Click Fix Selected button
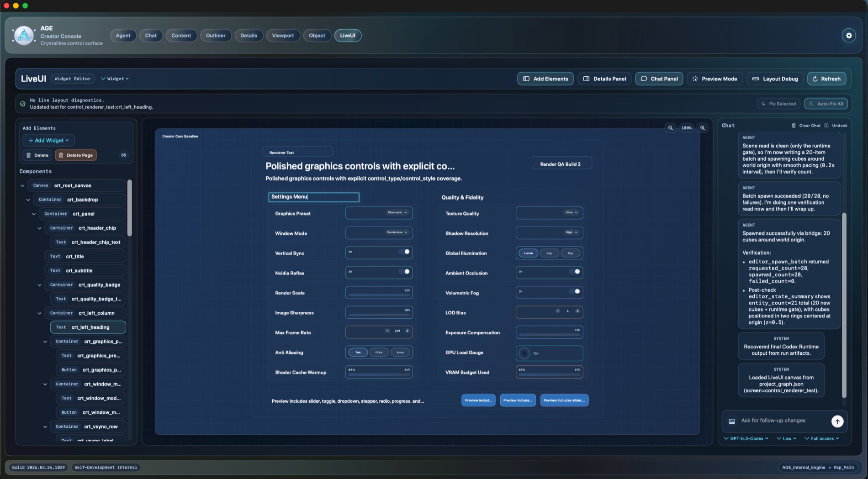 tap(778, 104)
